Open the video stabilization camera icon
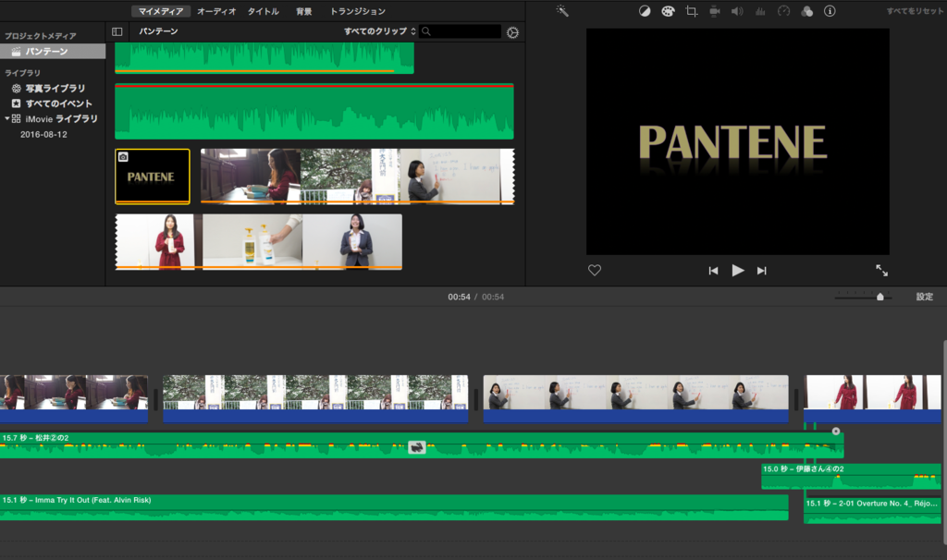The height and width of the screenshot is (560, 947). click(715, 11)
